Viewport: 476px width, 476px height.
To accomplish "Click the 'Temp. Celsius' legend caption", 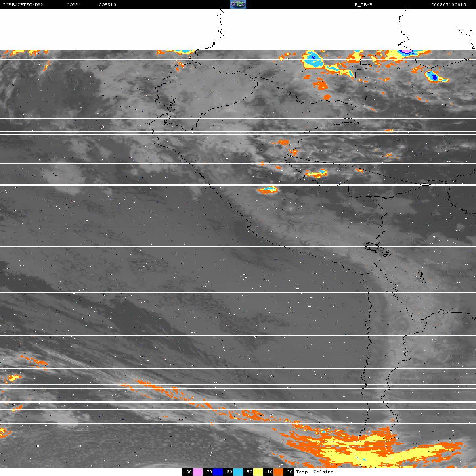I will click(x=315, y=472).
